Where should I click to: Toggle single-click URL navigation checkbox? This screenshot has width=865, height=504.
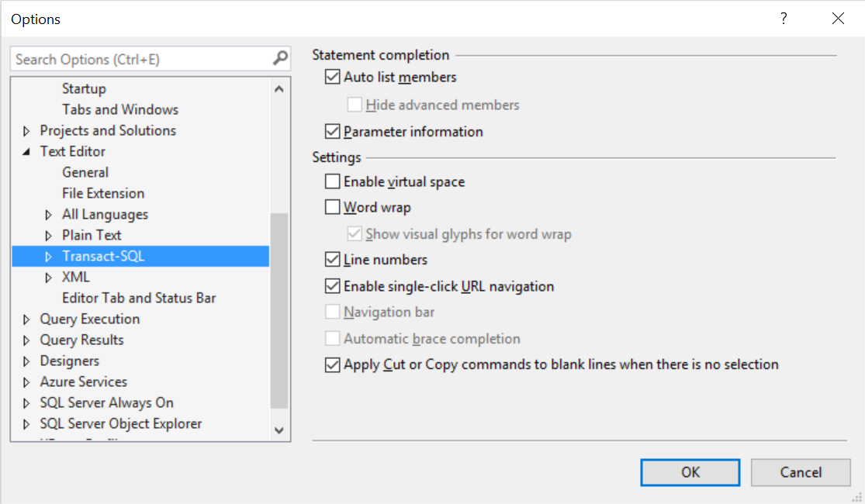pyautogui.click(x=333, y=286)
